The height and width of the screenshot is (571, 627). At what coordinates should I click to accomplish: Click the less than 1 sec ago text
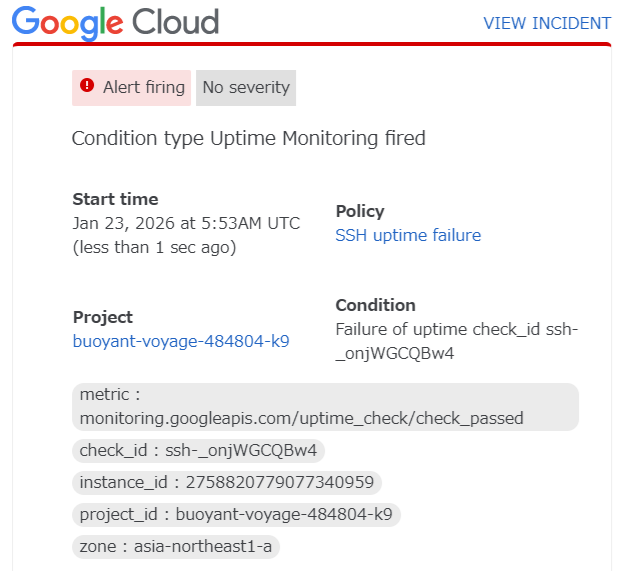pos(155,247)
